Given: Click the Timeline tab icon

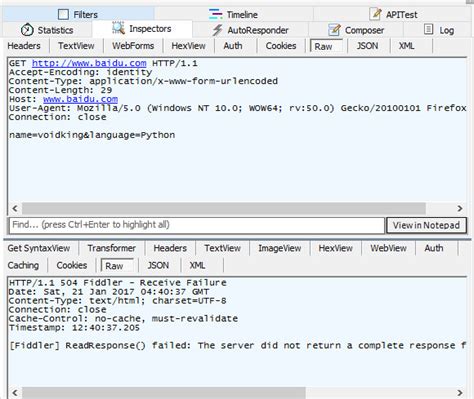Looking at the screenshot, I should tap(215, 14).
